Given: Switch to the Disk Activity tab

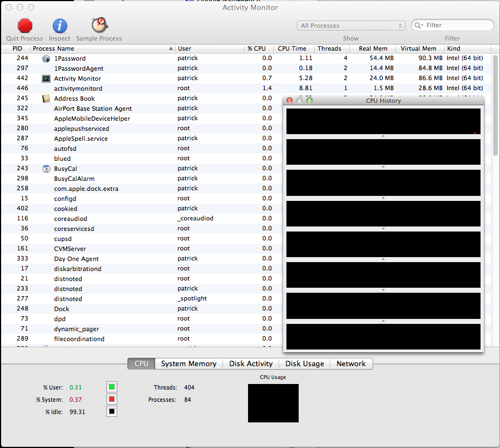Looking at the screenshot, I should tap(251, 364).
